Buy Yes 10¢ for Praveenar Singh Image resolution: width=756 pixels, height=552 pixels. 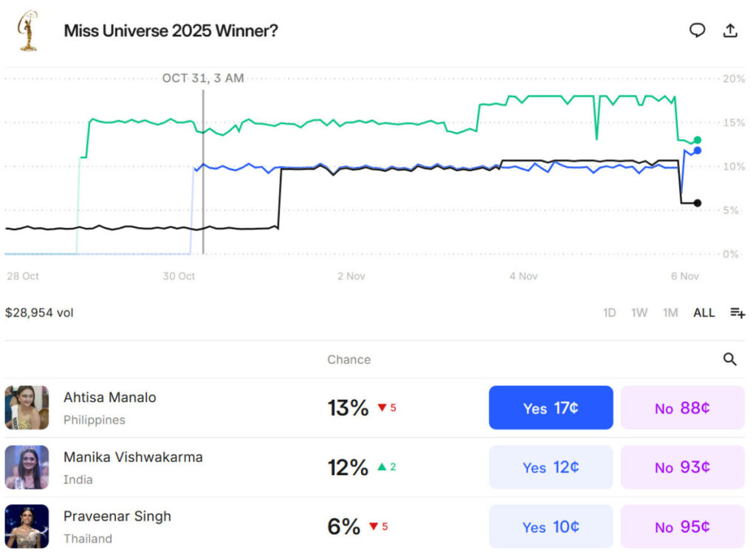[551, 527]
